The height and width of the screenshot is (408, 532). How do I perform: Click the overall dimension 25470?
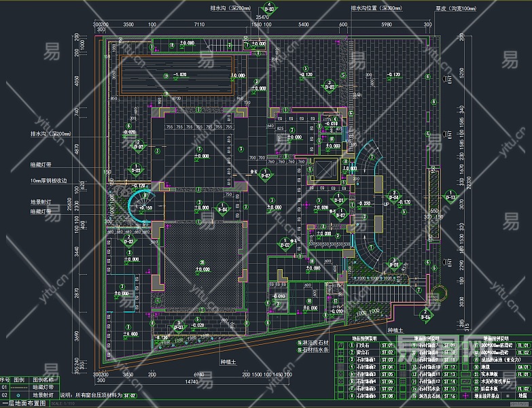tap(262, 16)
